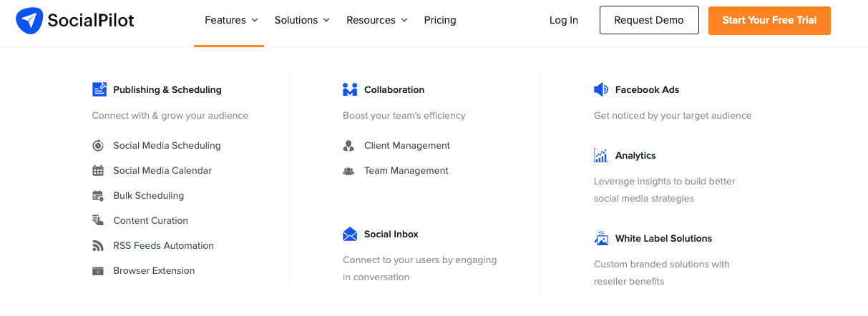Click the Log In link
Viewport: 868px width, 316px height.
pos(564,20)
